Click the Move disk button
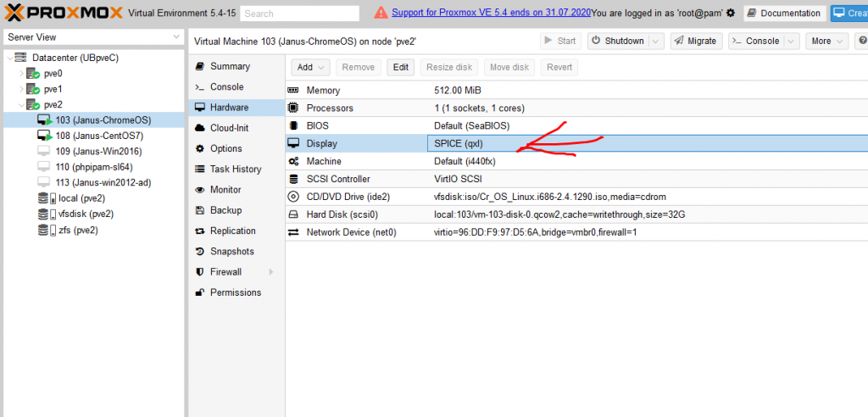The width and height of the screenshot is (868, 417). click(x=509, y=68)
